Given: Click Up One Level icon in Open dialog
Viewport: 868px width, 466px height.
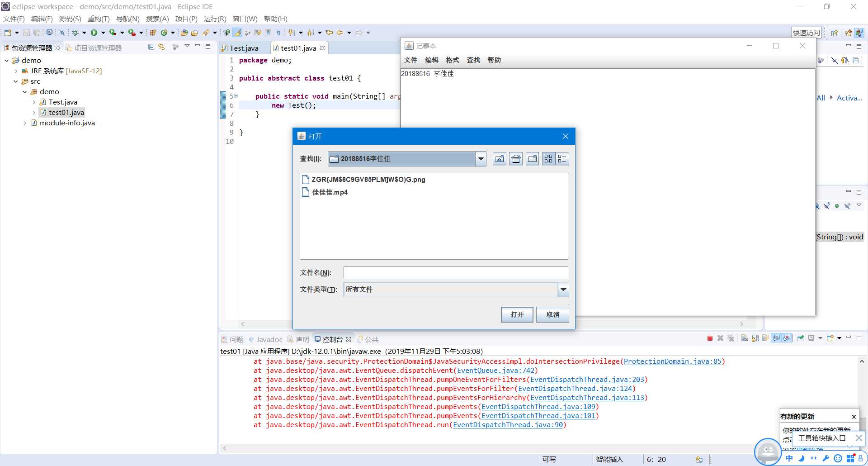Looking at the screenshot, I should point(499,159).
